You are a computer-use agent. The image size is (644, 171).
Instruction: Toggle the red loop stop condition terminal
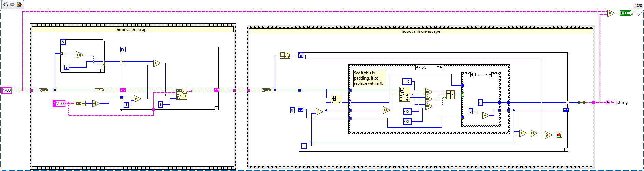[559, 135]
